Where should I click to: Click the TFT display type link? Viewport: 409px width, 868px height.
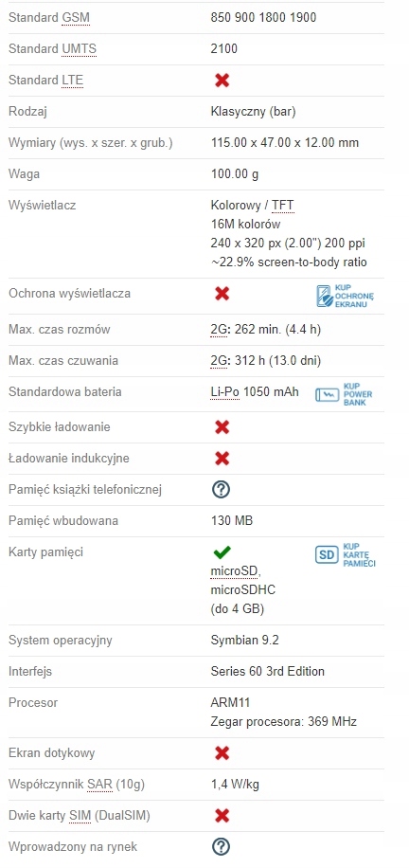[x=283, y=206]
